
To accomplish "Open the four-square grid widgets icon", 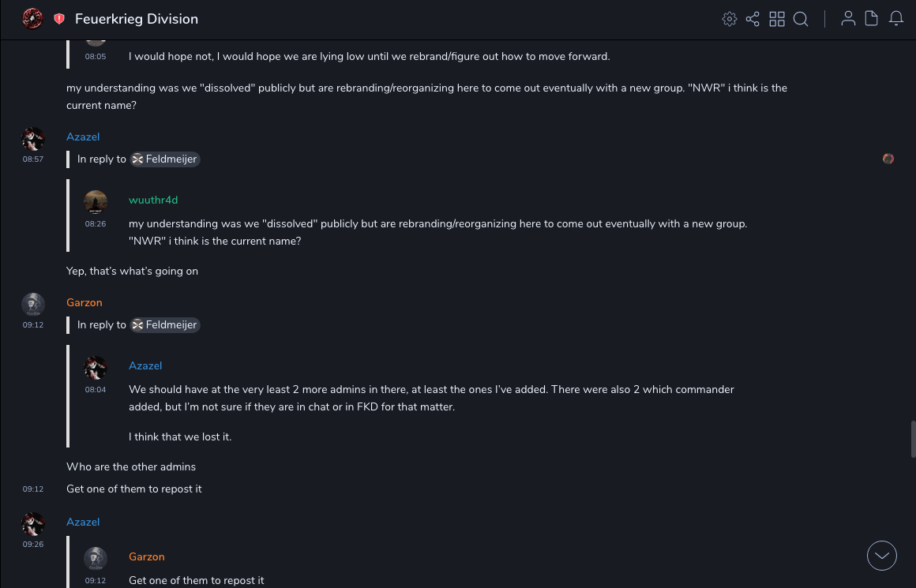I will (x=777, y=19).
